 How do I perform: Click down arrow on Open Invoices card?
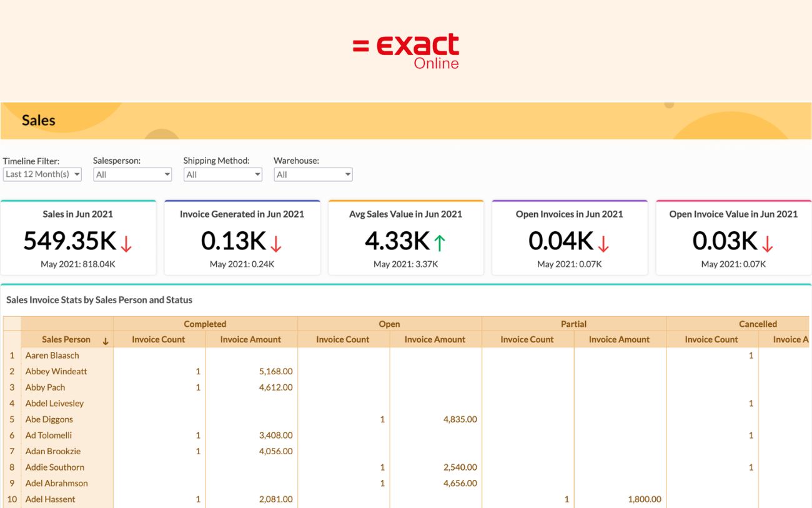click(603, 243)
